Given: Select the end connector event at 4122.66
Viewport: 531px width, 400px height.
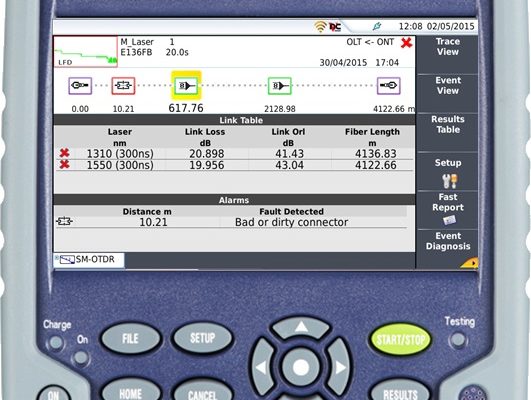Looking at the screenshot, I should (389, 86).
